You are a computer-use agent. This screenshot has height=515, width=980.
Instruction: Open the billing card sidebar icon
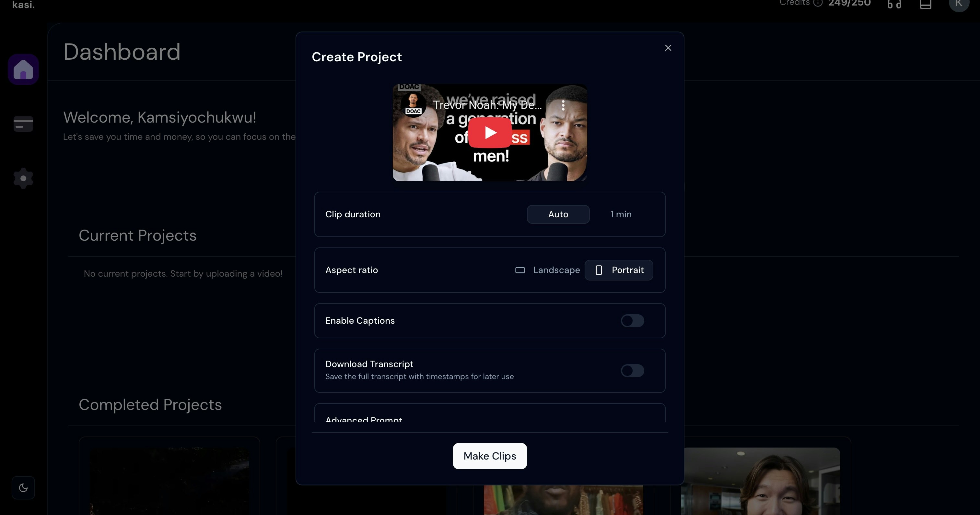coord(23,124)
